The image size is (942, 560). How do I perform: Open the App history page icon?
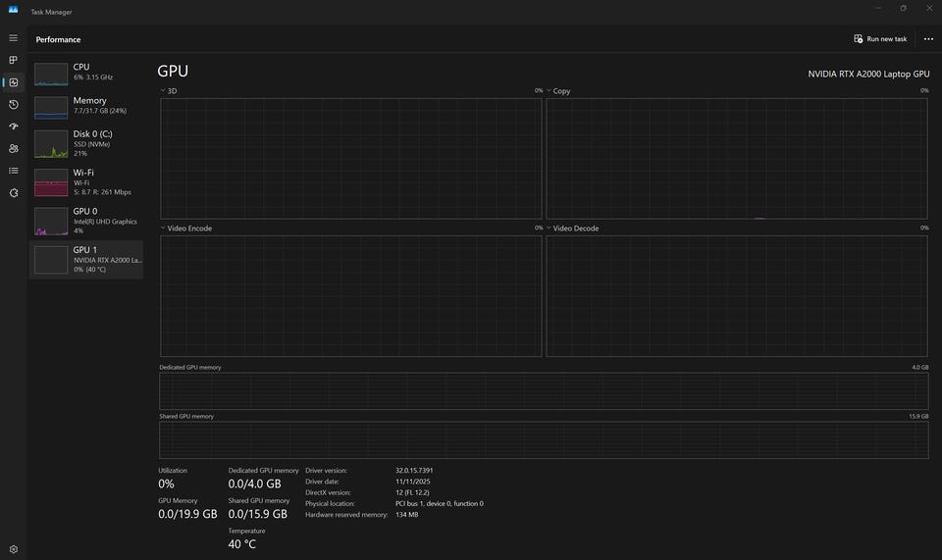point(13,104)
